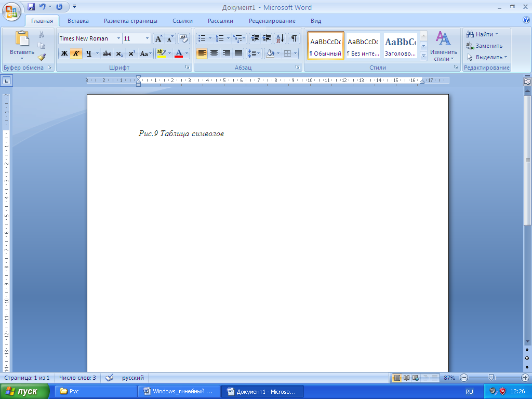Apply superscript formatting
Viewport: 532px width, 399px height.
coord(131,54)
